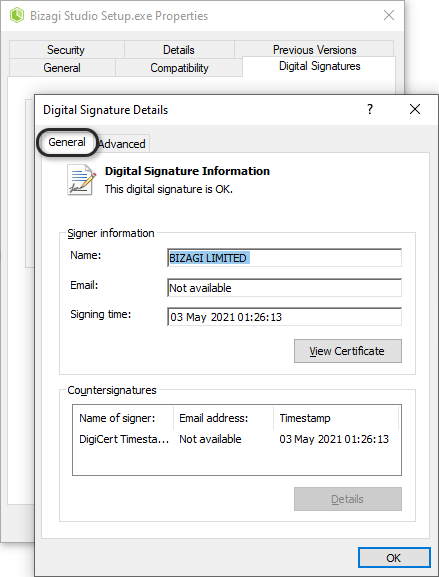The width and height of the screenshot is (439, 577).
Task: Select the General tab in Digital Signature Details
Action: point(67,142)
